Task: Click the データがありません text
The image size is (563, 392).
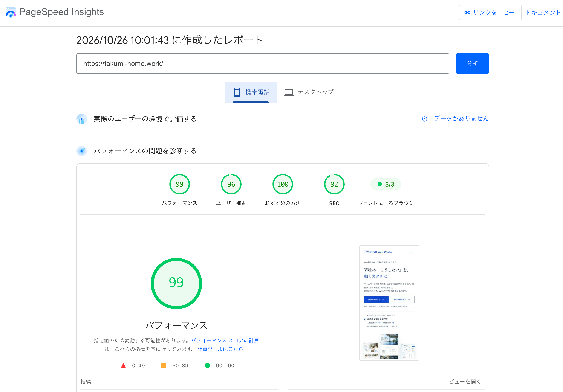Action: [461, 119]
